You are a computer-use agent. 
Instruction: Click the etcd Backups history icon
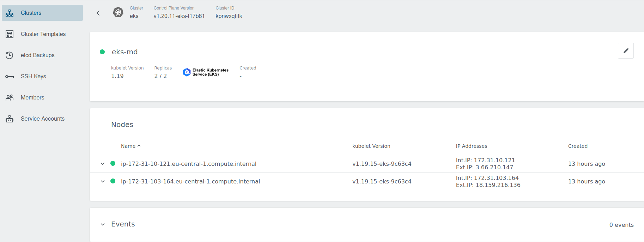(x=10, y=55)
